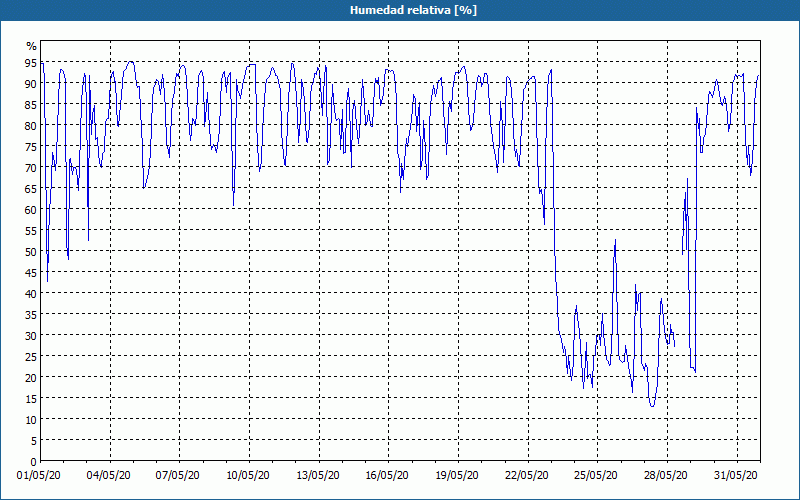This screenshot has height=500, width=800.
Task: Click the y-axis value 25
Action: click(x=31, y=356)
